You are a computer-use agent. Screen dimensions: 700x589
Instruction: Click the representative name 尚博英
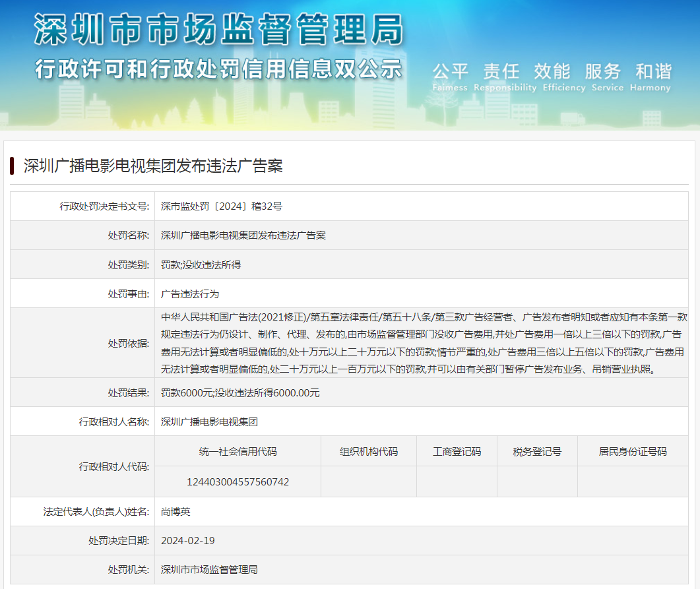click(x=175, y=511)
